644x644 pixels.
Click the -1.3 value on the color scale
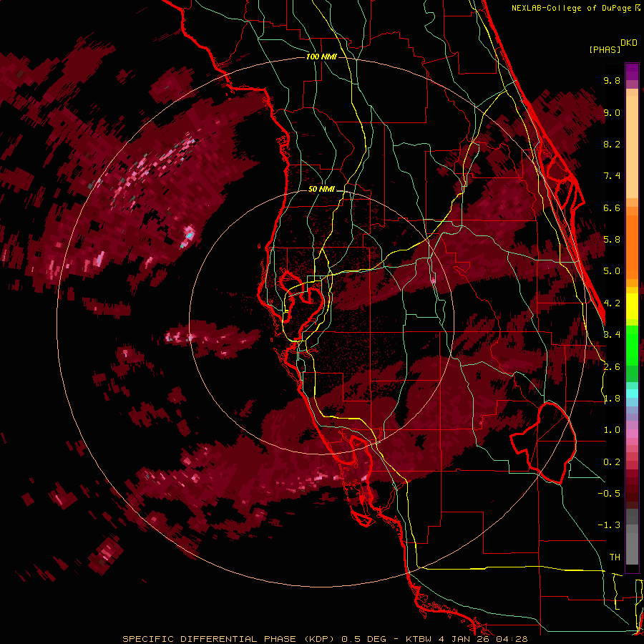[609, 525]
